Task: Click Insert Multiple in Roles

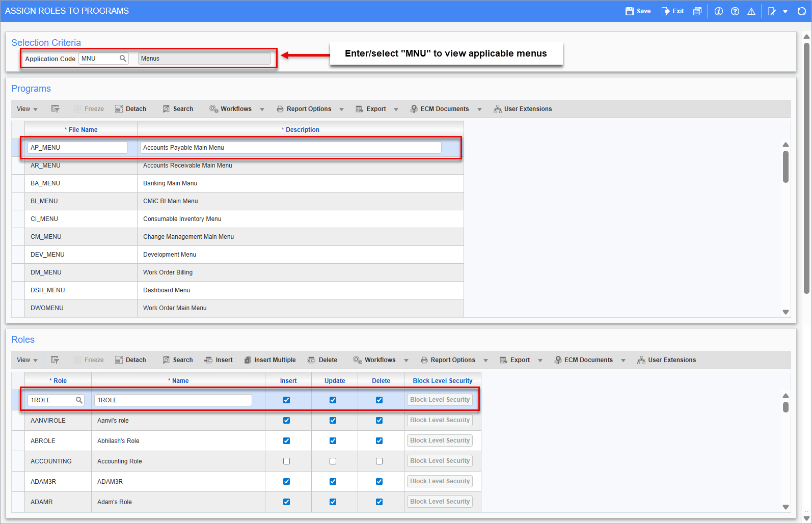Action: pos(270,360)
